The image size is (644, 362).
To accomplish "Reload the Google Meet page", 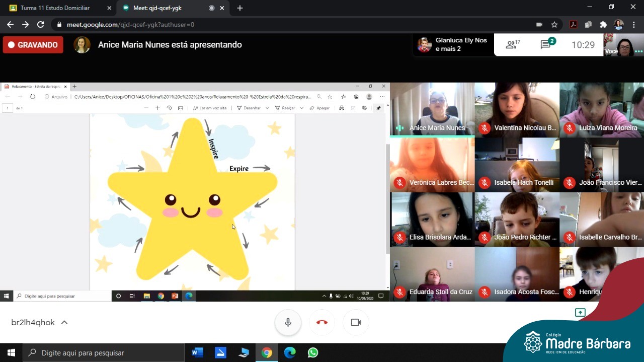I will [x=41, y=25].
